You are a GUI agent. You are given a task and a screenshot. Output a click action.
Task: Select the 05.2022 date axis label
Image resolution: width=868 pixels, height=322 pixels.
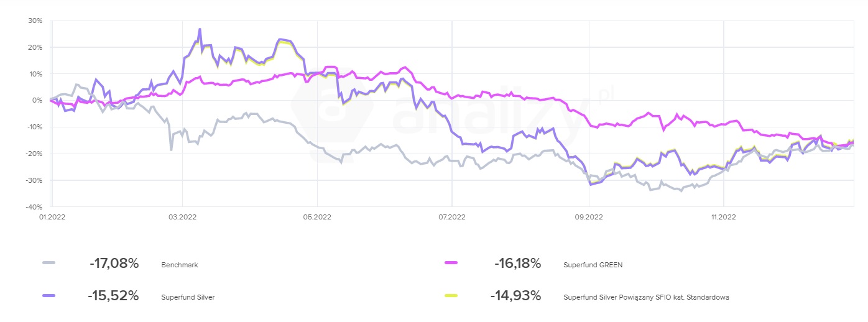(317, 217)
